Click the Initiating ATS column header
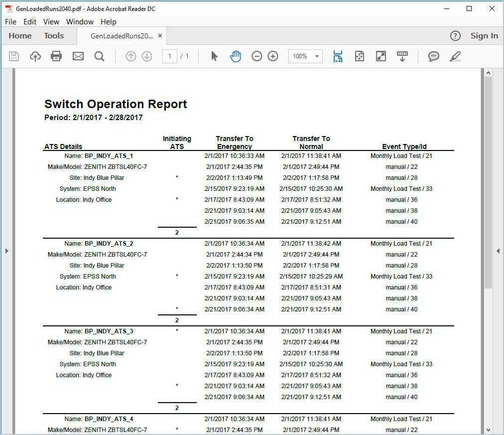 click(x=177, y=143)
